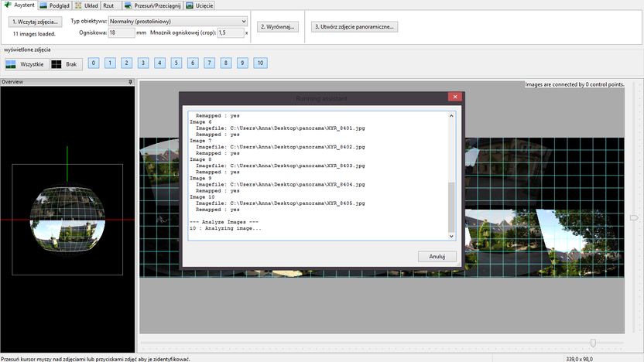Viewport: 644px width, 362px height.
Task: Click the 1. Wczytaj zdjęcia... button
Action: 35,22
